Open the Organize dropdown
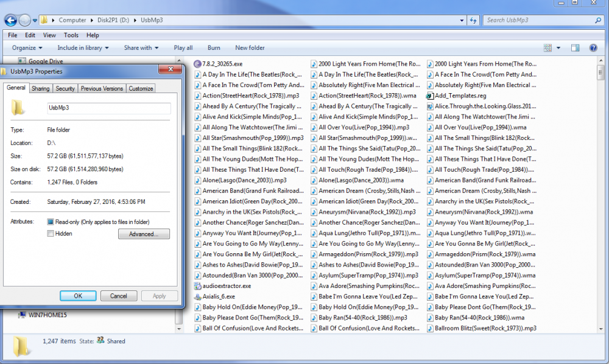This screenshot has width=609, height=364. [x=27, y=47]
